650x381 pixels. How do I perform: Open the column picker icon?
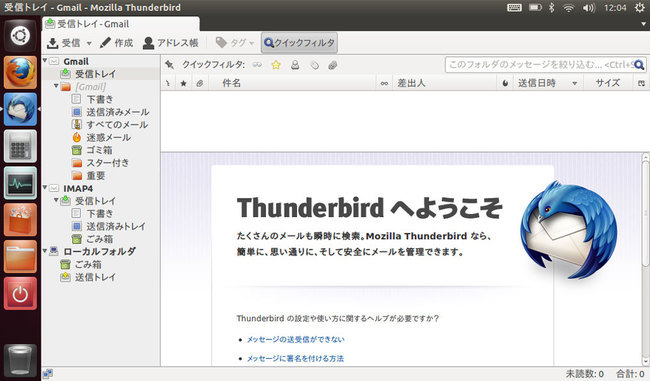642,83
